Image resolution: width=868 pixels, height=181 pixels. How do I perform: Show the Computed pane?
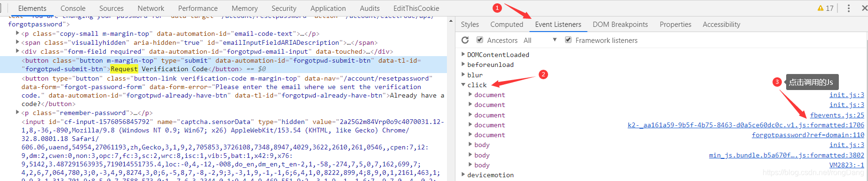coord(507,25)
